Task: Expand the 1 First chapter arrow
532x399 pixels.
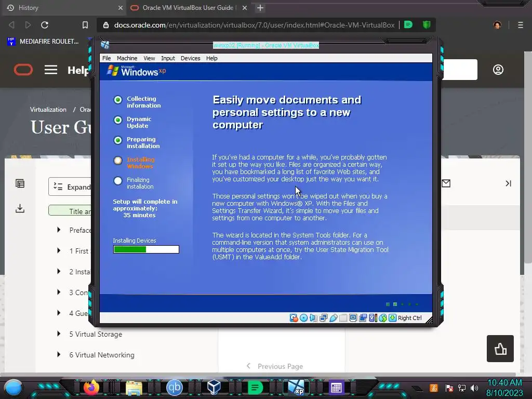Action: pos(59,251)
